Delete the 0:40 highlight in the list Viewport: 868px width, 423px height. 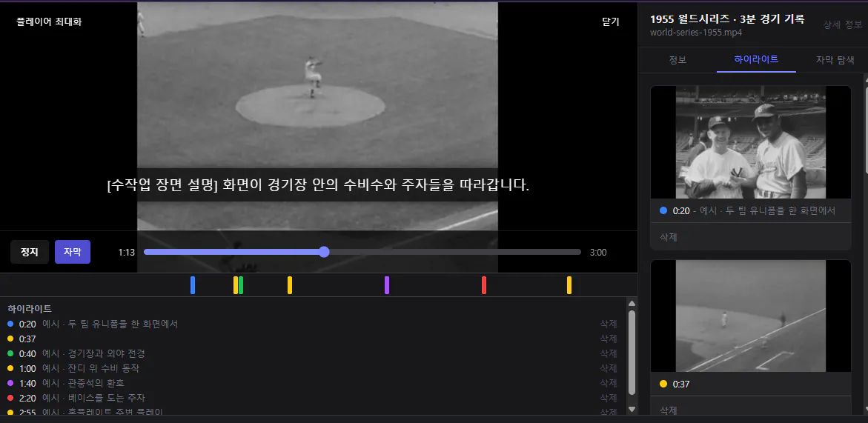[x=609, y=353]
